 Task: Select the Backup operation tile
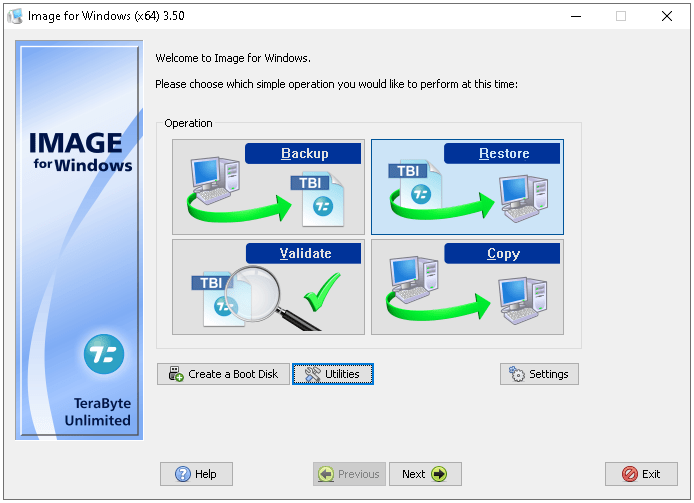pyautogui.click(x=268, y=187)
